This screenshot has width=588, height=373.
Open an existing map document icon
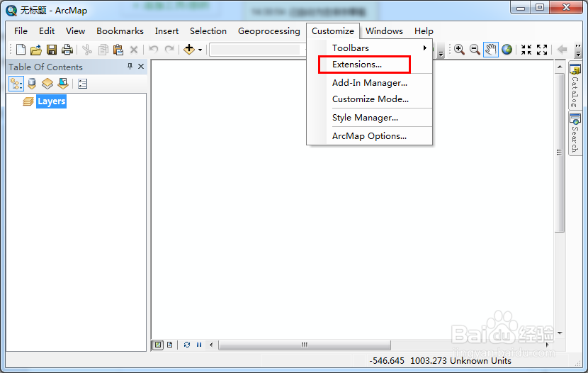(x=36, y=50)
